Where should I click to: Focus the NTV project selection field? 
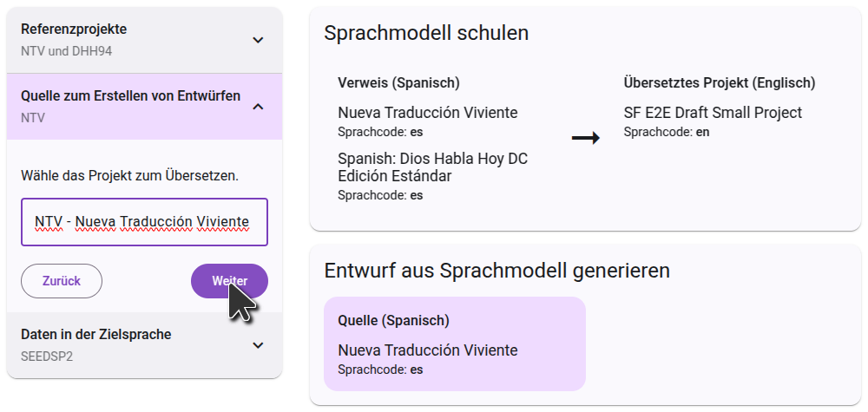click(144, 222)
